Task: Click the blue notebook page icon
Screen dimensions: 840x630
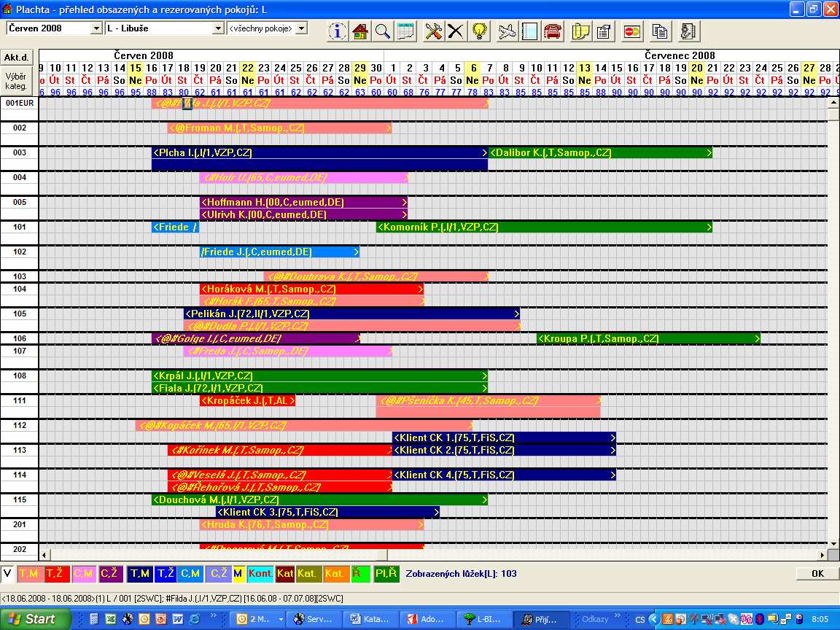Action: point(529,31)
